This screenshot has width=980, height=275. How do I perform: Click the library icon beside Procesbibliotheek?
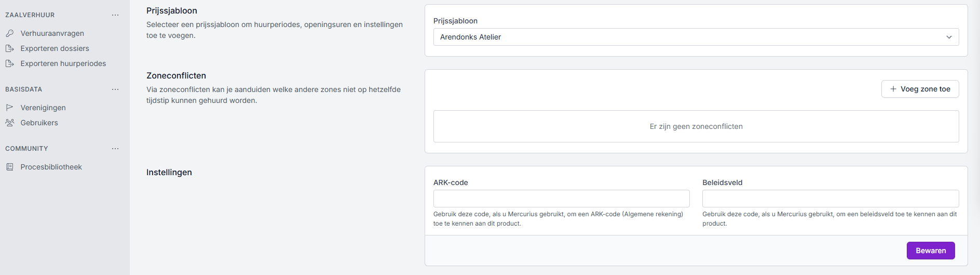click(x=9, y=167)
